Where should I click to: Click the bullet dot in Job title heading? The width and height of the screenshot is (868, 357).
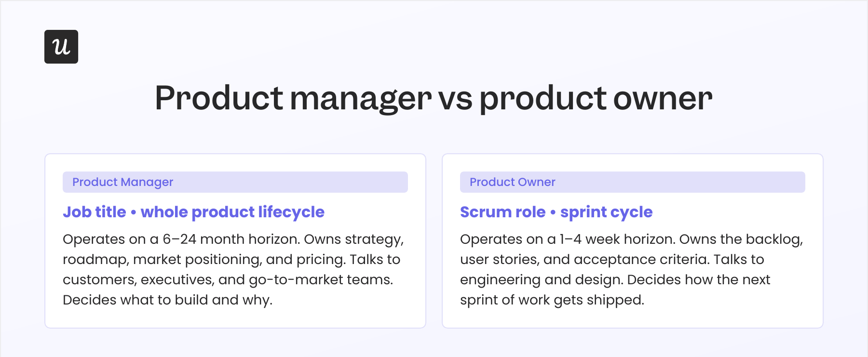(133, 212)
